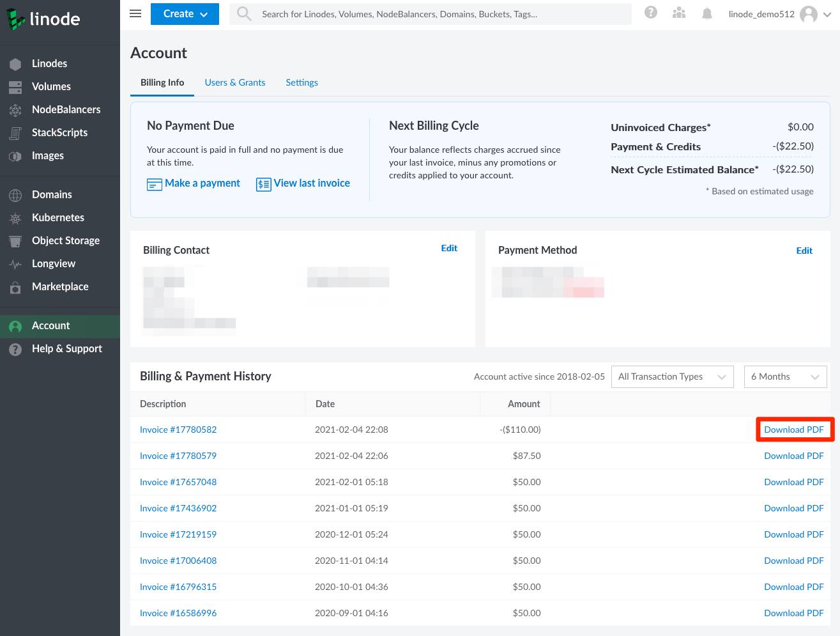The width and height of the screenshot is (840, 636).
Task: Click the Domains globe icon
Action: 15,194
